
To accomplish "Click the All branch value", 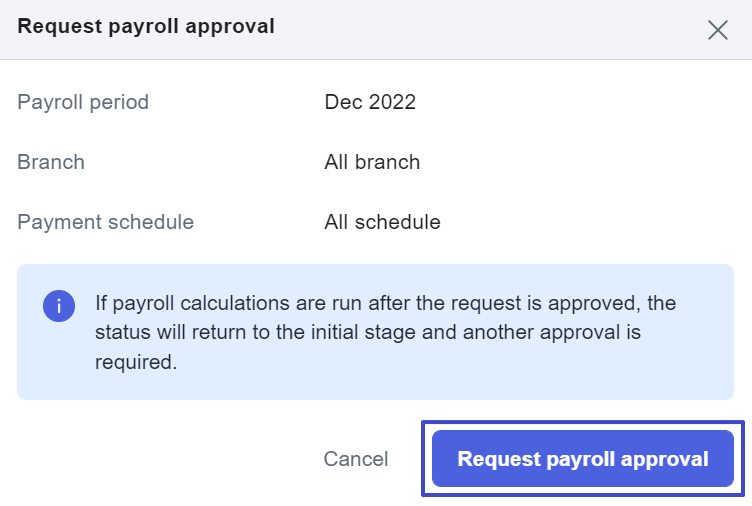I will click(372, 162).
